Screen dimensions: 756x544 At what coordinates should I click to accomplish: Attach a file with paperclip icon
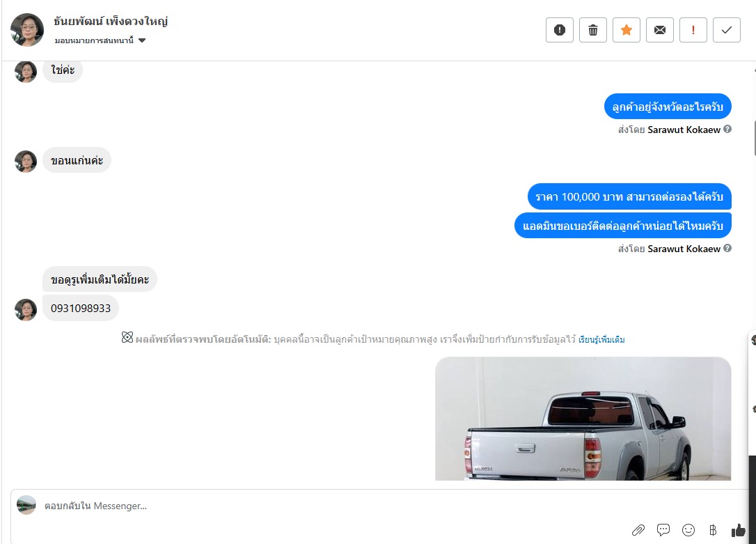pos(638,531)
